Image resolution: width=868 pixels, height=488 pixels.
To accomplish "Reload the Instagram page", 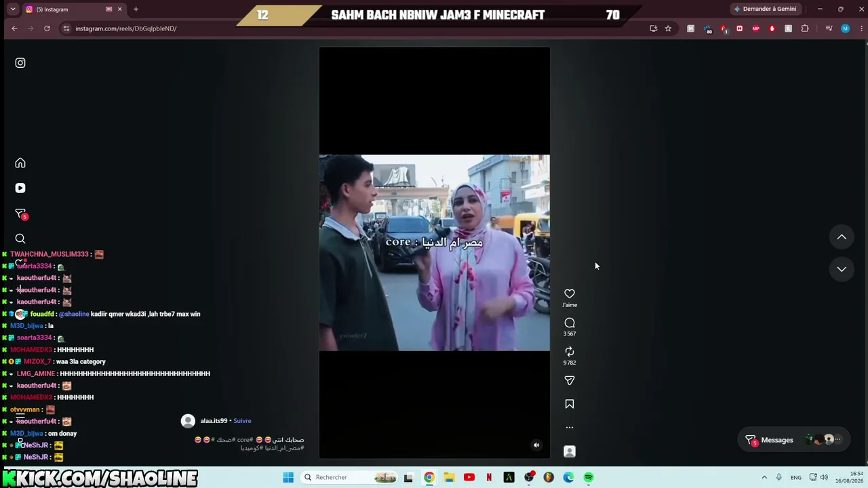I will pyautogui.click(x=47, y=28).
